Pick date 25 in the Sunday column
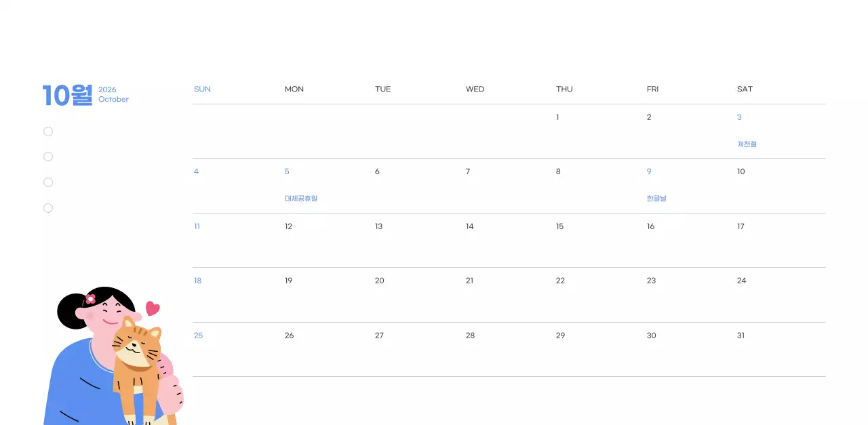 (x=198, y=336)
